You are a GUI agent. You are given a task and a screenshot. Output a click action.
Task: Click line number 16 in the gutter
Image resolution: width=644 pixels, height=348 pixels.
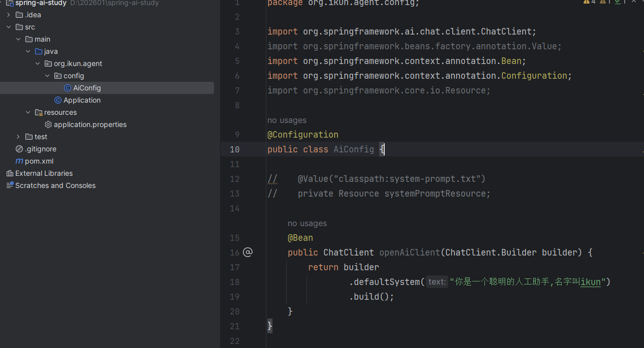click(x=234, y=252)
